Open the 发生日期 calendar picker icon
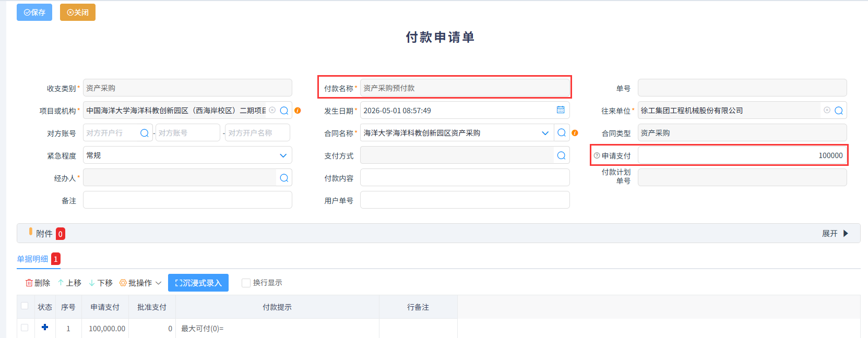 click(561, 110)
